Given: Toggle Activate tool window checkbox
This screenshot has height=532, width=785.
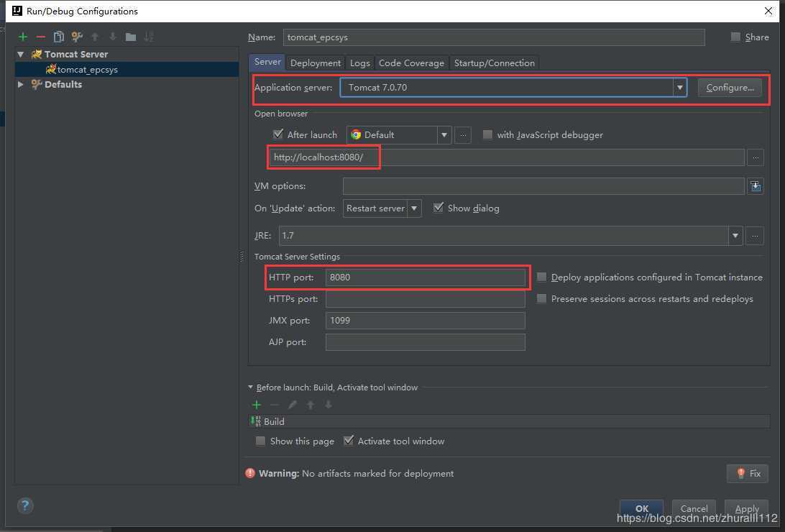Looking at the screenshot, I should [349, 441].
